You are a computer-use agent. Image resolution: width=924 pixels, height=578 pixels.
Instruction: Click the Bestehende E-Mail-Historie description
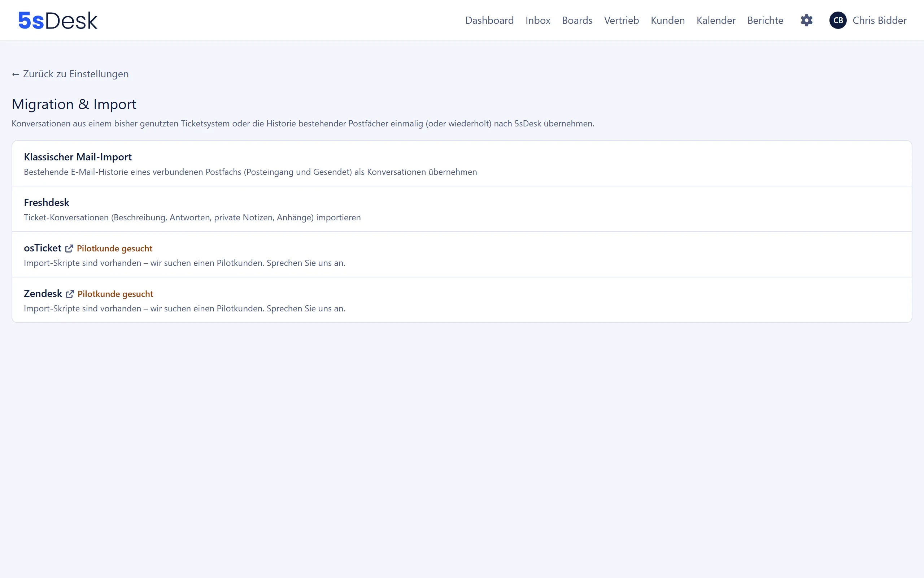[250, 172]
